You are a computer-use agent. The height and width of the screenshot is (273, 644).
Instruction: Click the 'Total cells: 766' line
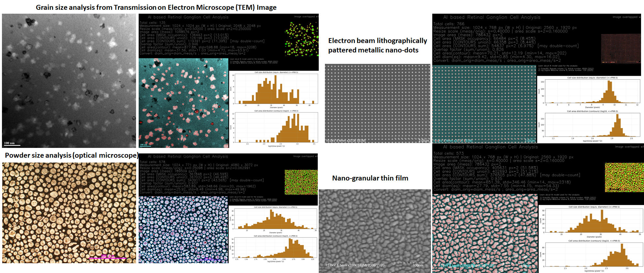click(449, 24)
